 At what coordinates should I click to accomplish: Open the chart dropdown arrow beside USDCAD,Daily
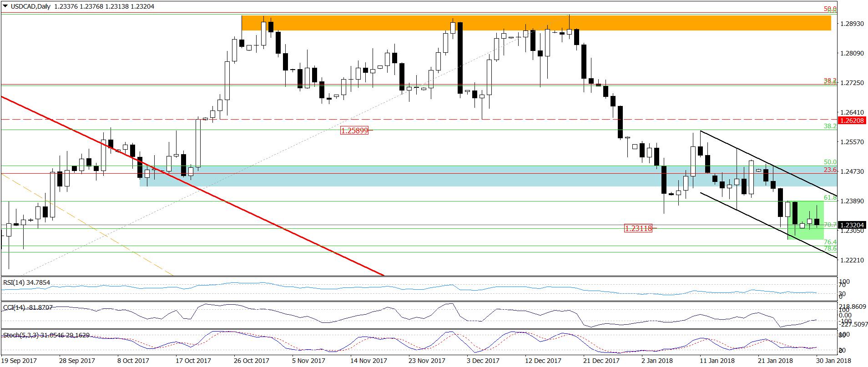5,6
